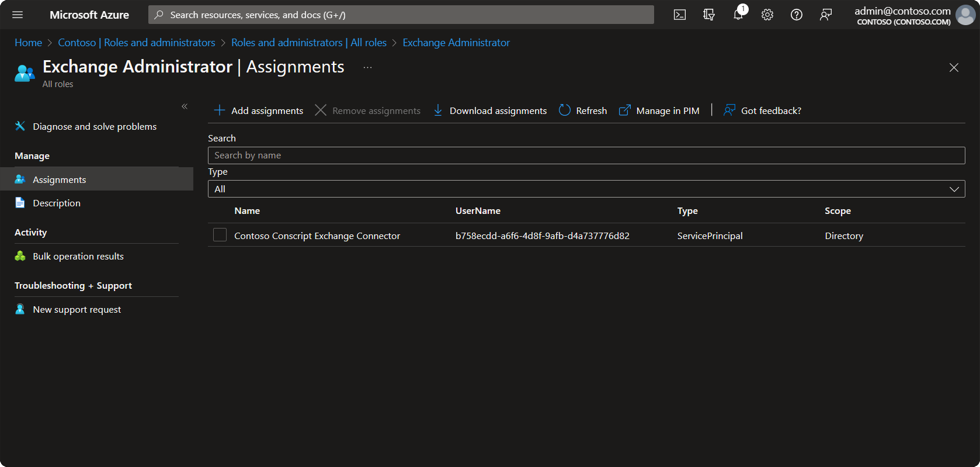Focus the global search resources box
This screenshot has width=980, height=467.
point(401,15)
